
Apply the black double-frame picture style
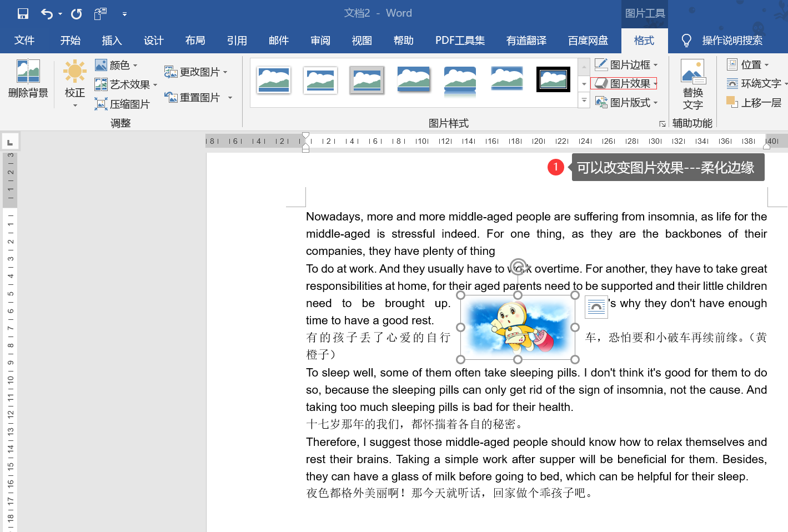coord(554,79)
